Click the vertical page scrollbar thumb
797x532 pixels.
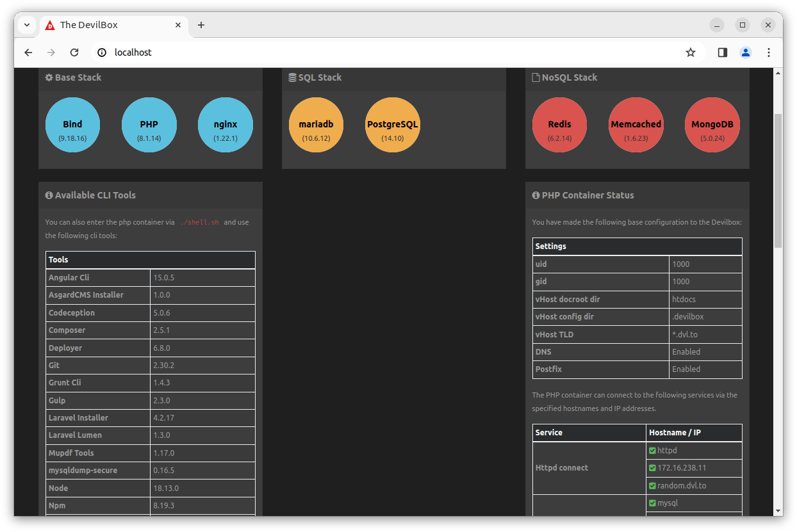[778, 181]
